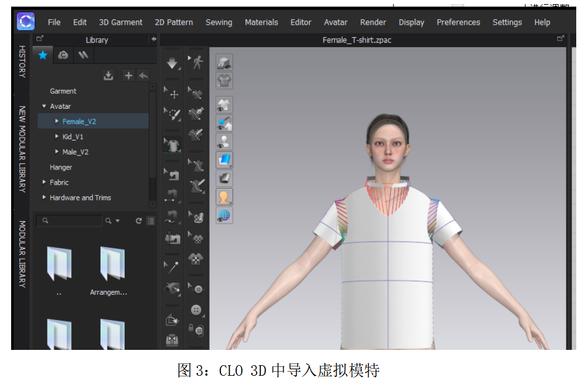Toggle garment visibility eye-shirt icon

[x=224, y=105]
